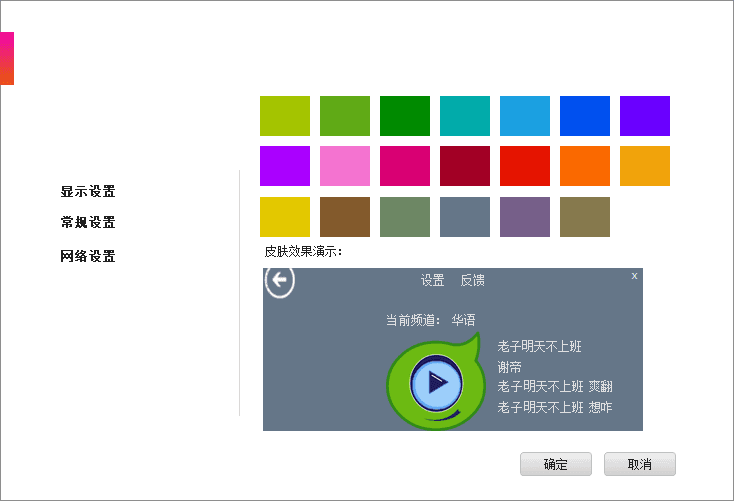734x501 pixels.
Task: Select the bright red skin swatch
Action: [x=525, y=166]
